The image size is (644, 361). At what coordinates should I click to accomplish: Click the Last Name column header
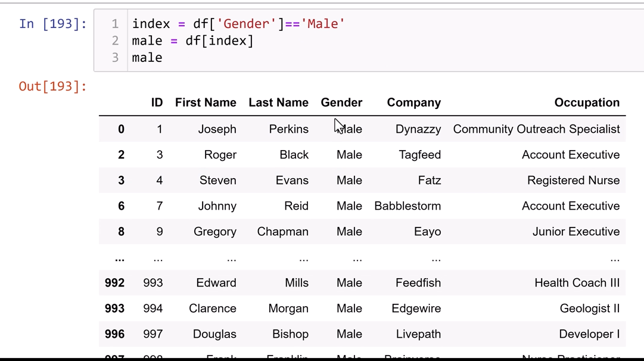[278, 102]
